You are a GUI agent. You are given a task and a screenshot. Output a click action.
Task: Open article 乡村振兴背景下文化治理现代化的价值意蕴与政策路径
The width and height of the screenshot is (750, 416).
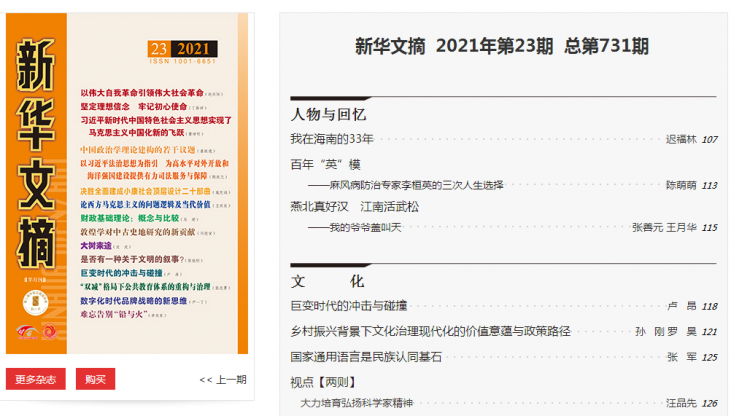click(430, 331)
